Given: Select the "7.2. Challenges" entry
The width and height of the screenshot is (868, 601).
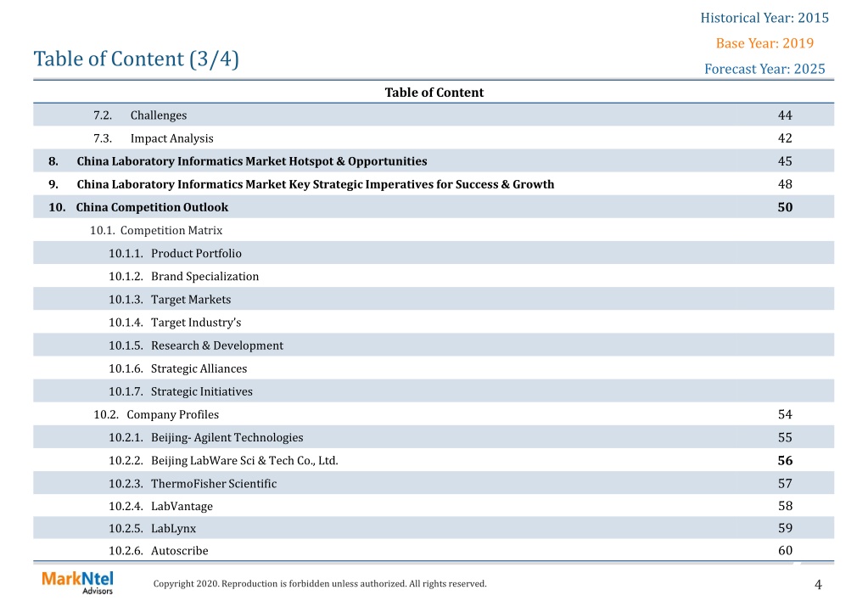Looking at the screenshot, I should tap(139, 115).
